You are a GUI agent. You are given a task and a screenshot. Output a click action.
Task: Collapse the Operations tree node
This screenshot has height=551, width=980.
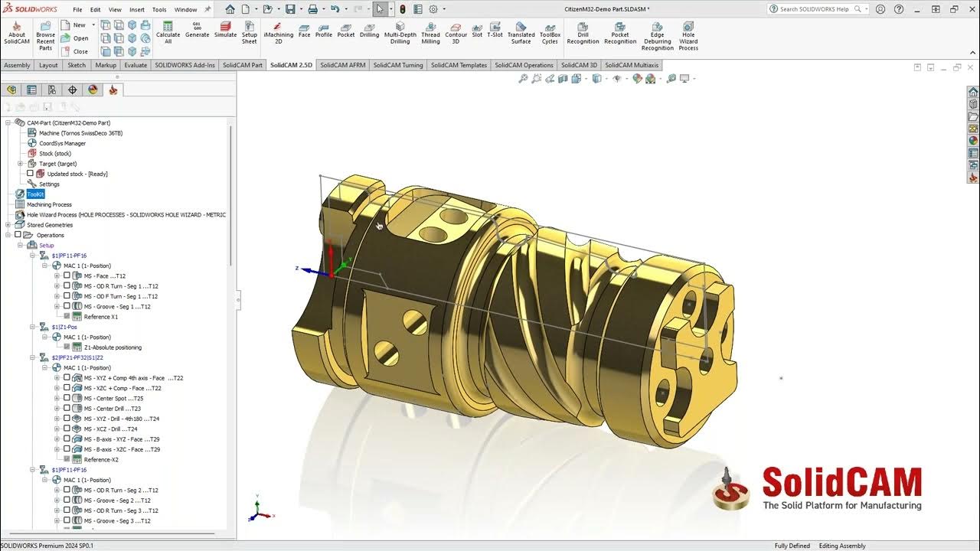click(x=8, y=235)
